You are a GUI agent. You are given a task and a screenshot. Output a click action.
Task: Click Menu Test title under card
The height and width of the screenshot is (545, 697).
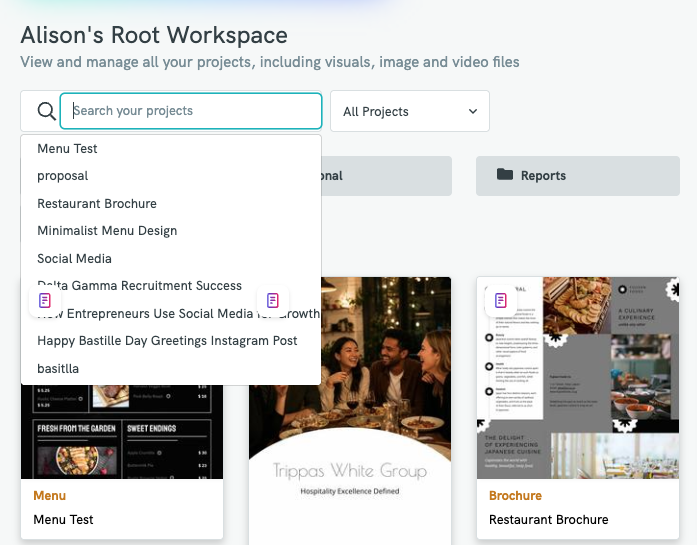tap(63, 520)
